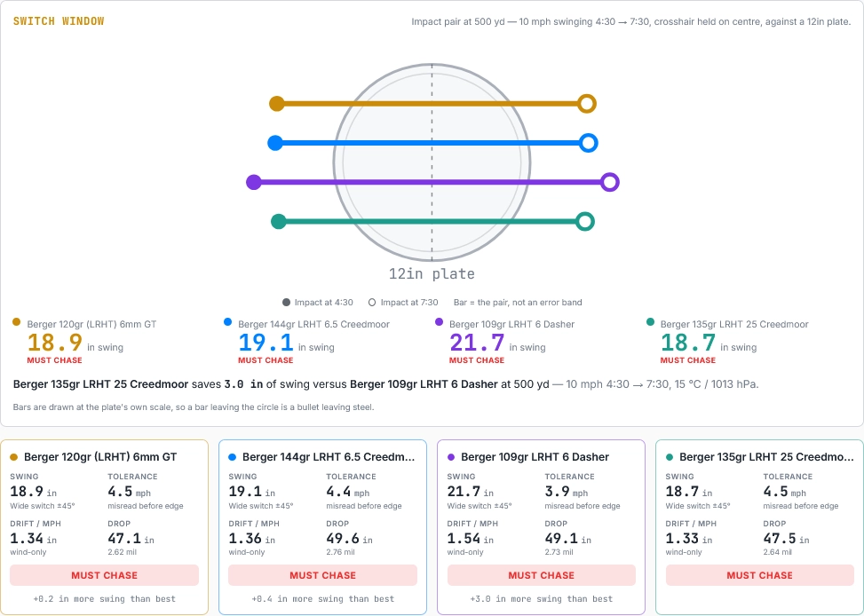The image size is (864, 616).
Task: Click the purple dot in the 6 Dasher card header
Action: point(451,457)
